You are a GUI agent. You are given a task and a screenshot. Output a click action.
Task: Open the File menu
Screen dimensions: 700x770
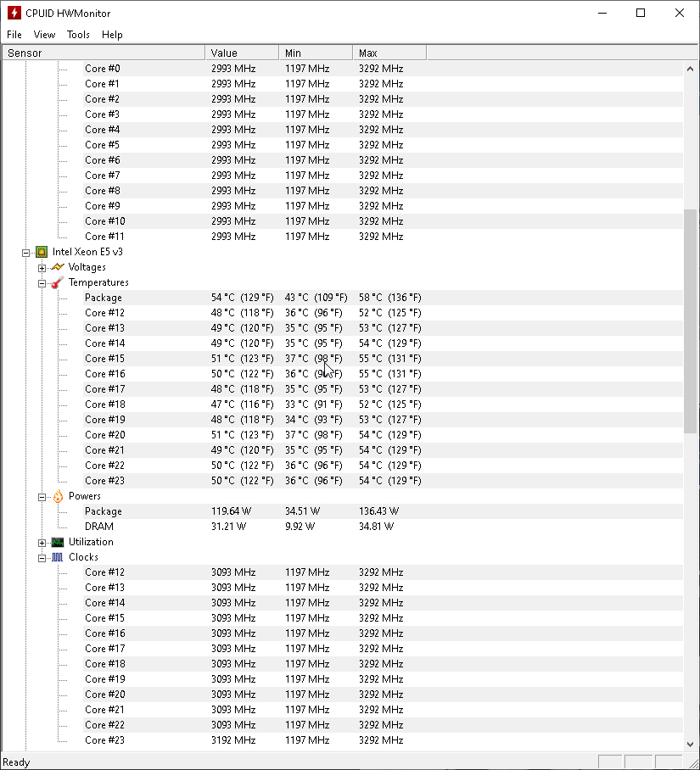pyautogui.click(x=14, y=35)
